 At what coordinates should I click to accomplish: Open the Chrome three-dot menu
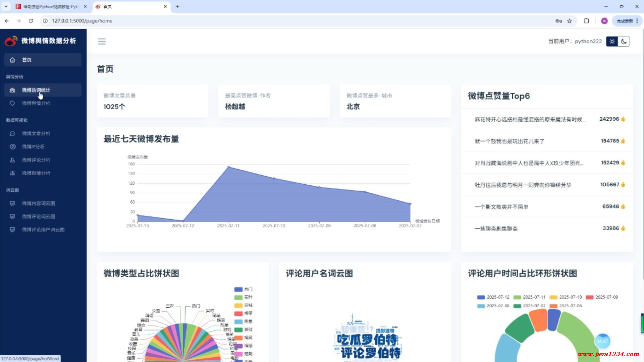637,21
